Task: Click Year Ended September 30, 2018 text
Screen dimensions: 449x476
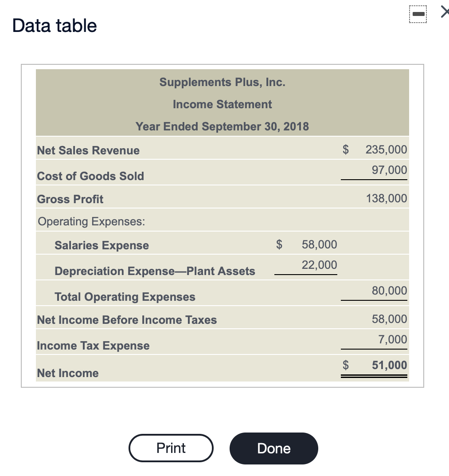Action: pos(222,126)
